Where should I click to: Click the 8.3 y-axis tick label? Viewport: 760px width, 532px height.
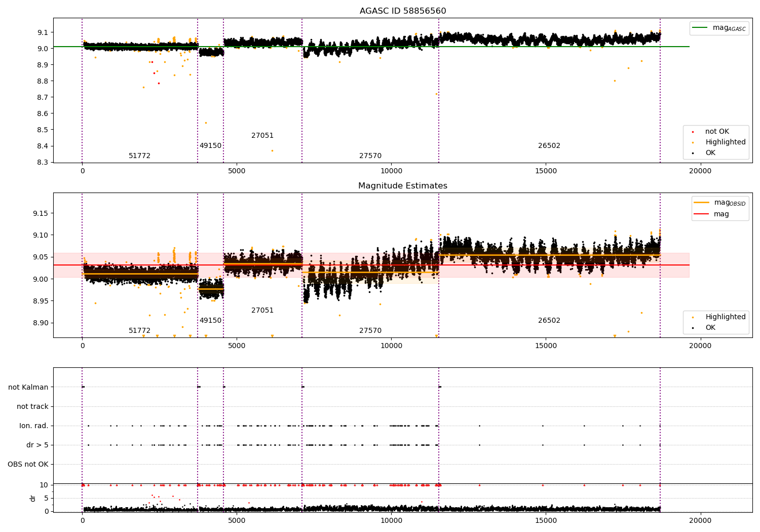[43, 162]
